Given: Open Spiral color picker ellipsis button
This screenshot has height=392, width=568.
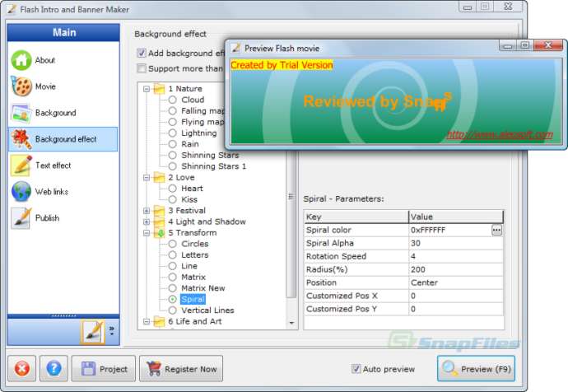Looking at the screenshot, I should 496,230.
